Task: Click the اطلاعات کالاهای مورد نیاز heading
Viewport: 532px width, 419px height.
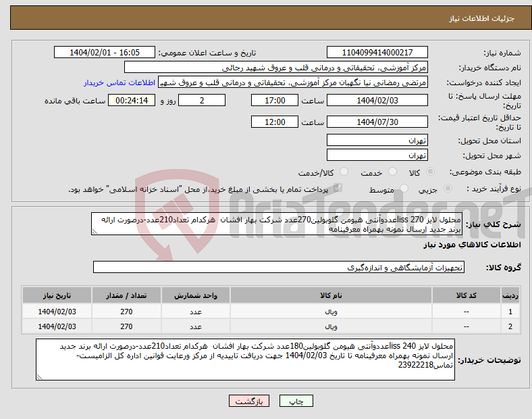Action: pyautogui.click(x=472, y=245)
